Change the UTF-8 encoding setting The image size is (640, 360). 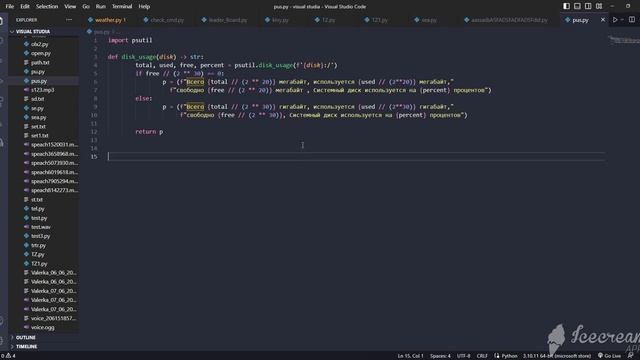coord(463,356)
